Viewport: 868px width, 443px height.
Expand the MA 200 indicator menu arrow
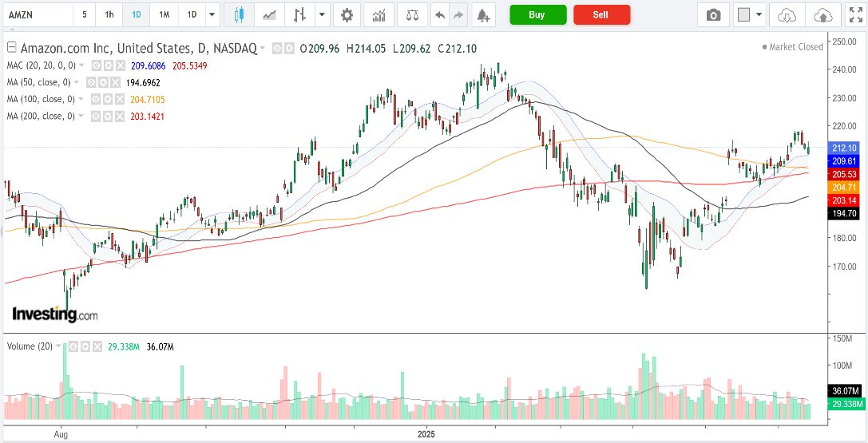(x=81, y=117)
